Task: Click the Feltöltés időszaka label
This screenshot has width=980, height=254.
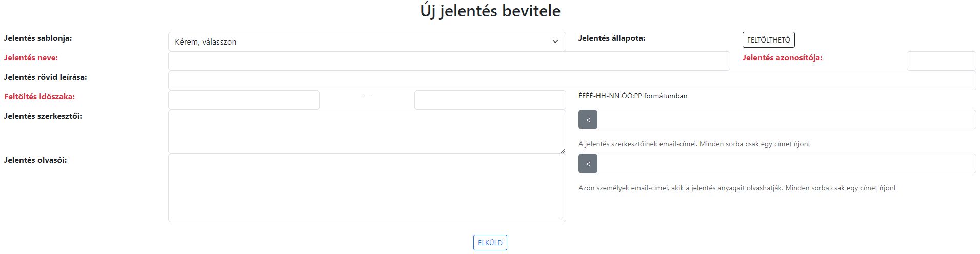Action: [x=39, y=97]
